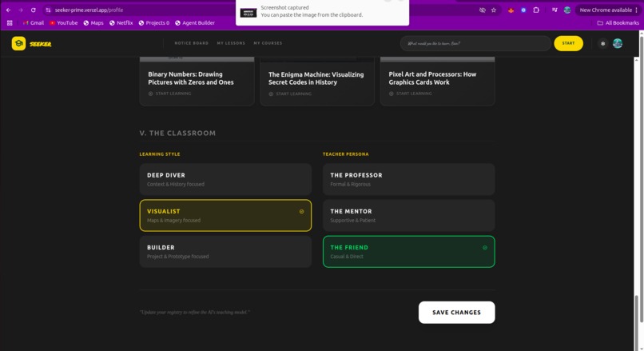Open the user profile avatar in header
The width and height of the screenshot is (644, 351).
[x=618, y=43]
